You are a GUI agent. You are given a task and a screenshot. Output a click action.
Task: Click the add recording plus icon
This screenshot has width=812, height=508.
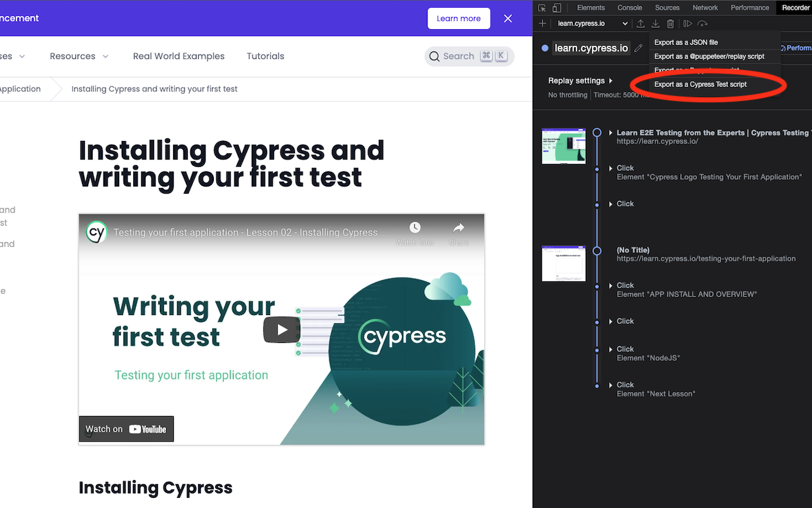pos(542,23)
